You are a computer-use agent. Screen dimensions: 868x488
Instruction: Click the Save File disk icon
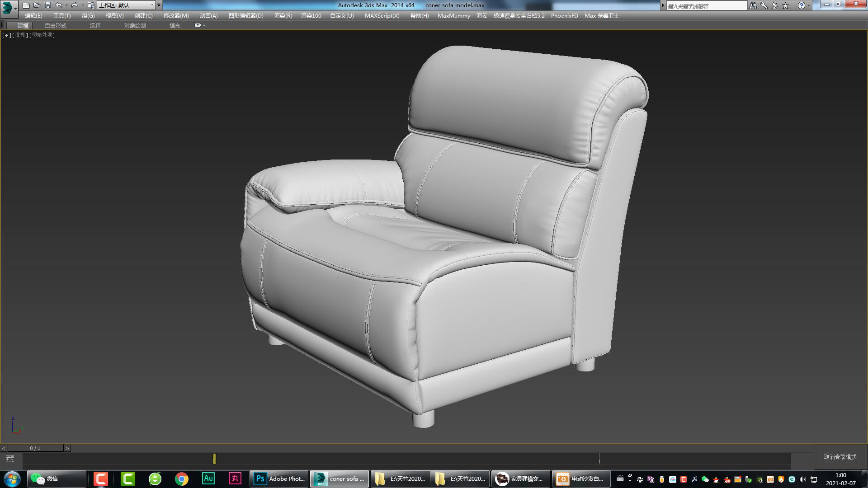coord(47,5)
